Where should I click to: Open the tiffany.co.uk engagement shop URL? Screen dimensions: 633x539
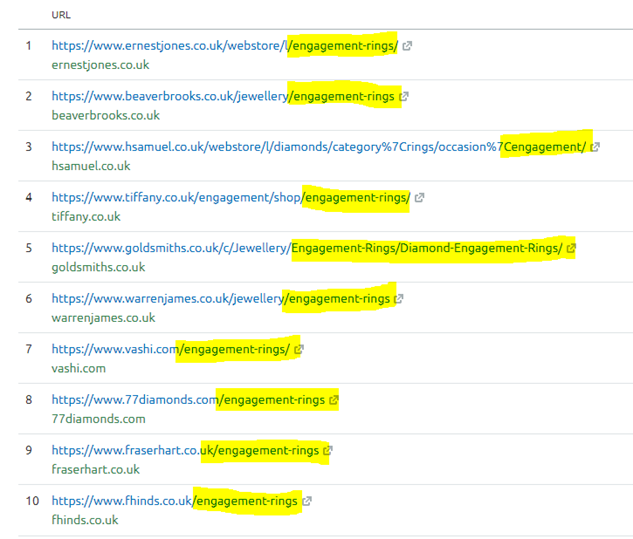tap(231, 197)
